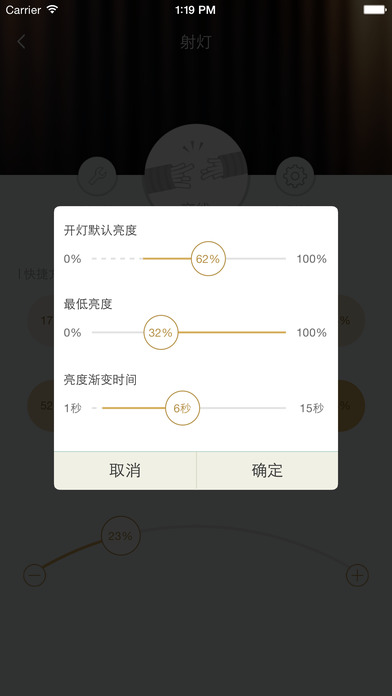Viewport: 392px width, 696px height.
Task: Tap the 0% label of 最低亮度
Action: coord(72,332)
